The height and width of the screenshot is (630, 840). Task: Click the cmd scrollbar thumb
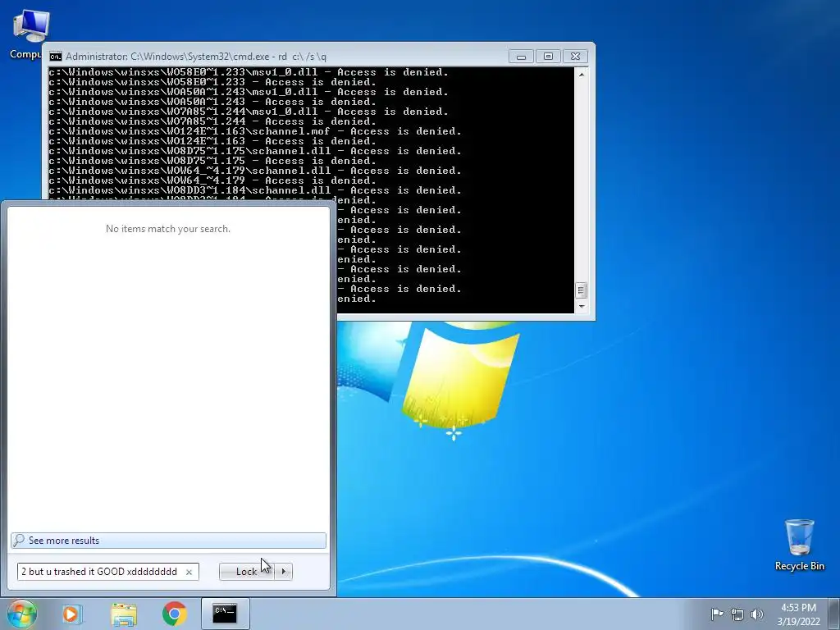coord(582,290)
